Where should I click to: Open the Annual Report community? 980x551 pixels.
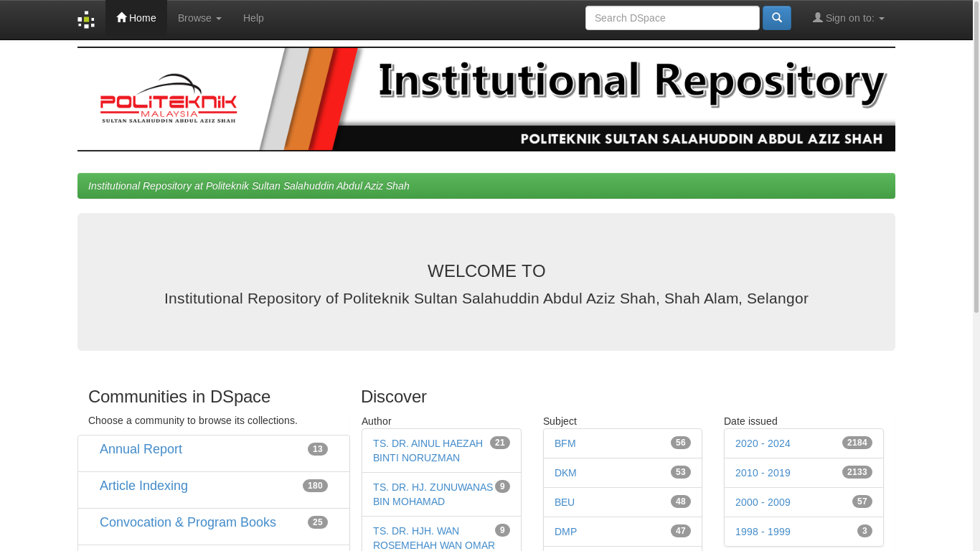[141, 449]
